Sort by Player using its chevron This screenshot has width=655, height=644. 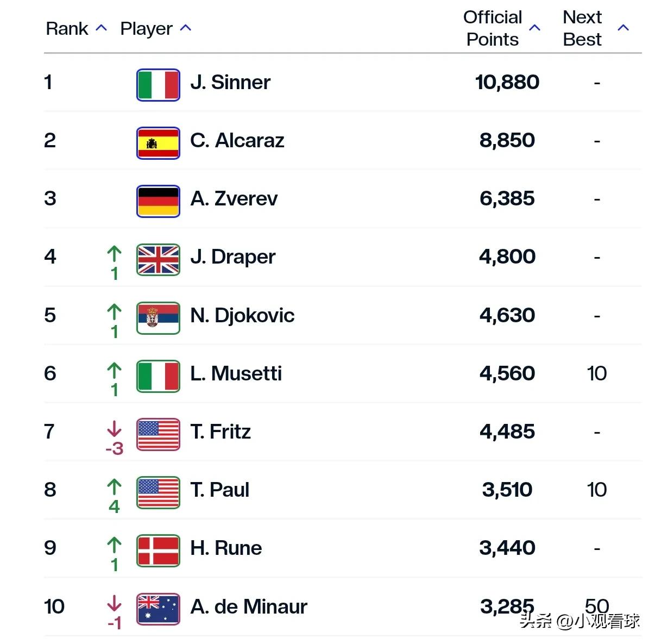point(186,28)
